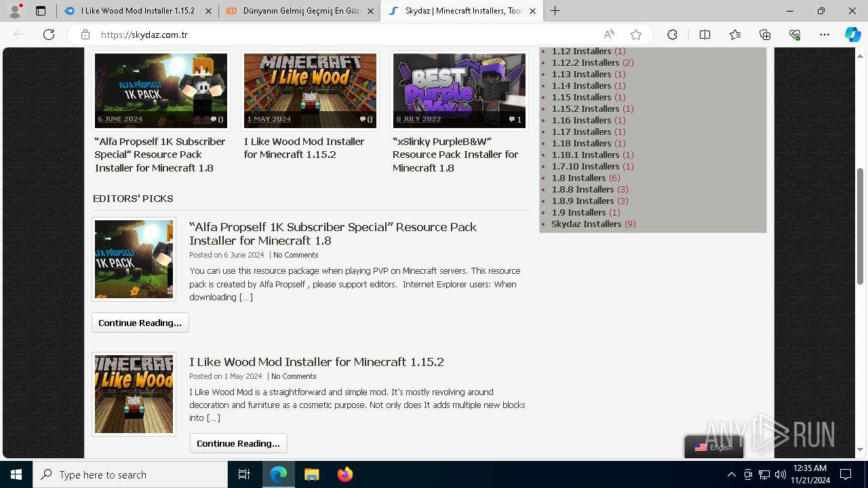Screen dimensions: 868x488
Task: Open the Favorites list icon
Action: [735, 35]
